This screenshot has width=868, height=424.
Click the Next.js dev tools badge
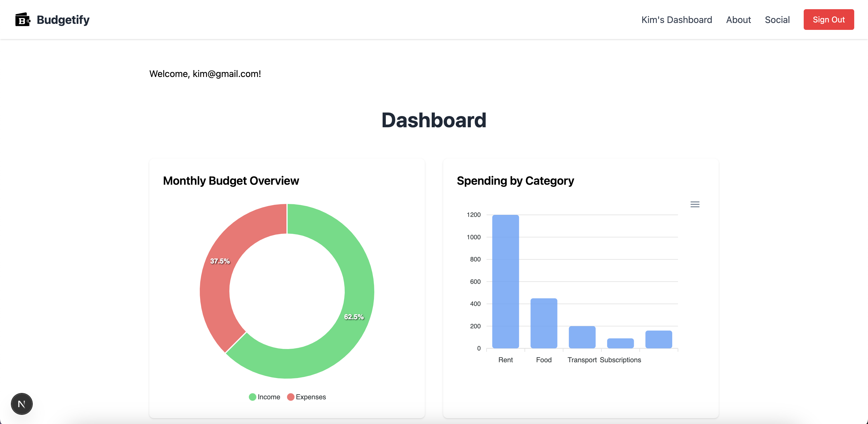22,404
